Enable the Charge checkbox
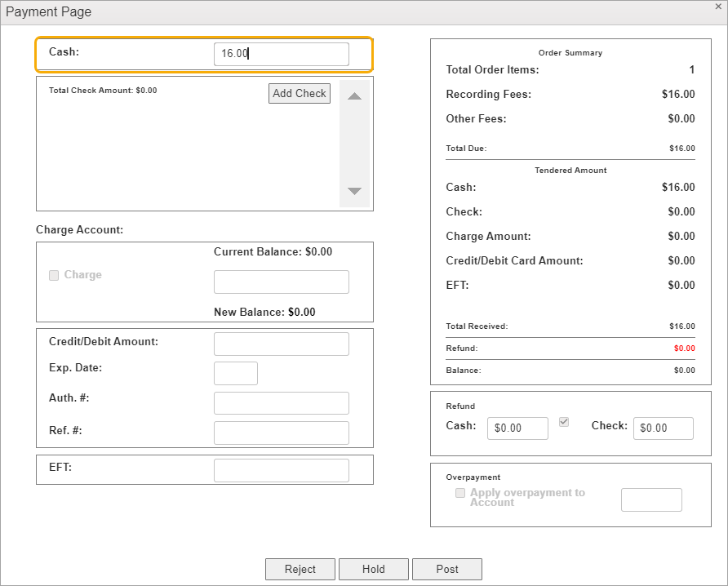This screenshot has height=586, width=728. 54,275
